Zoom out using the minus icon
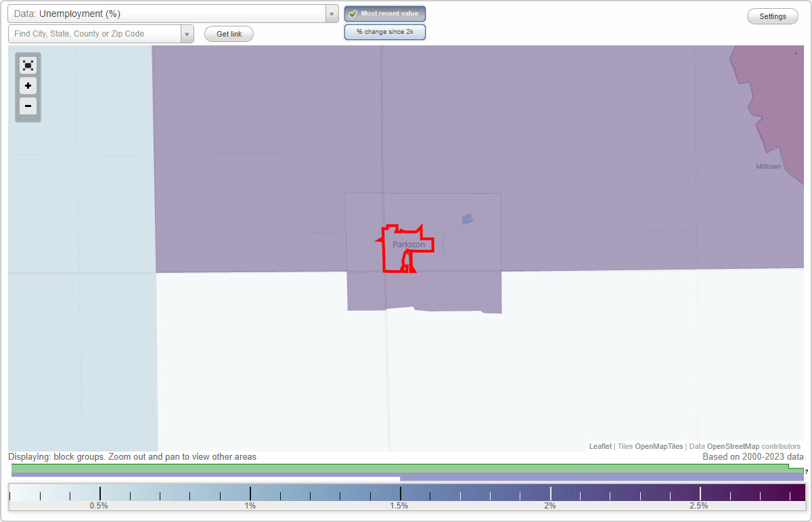 point(28,106)
